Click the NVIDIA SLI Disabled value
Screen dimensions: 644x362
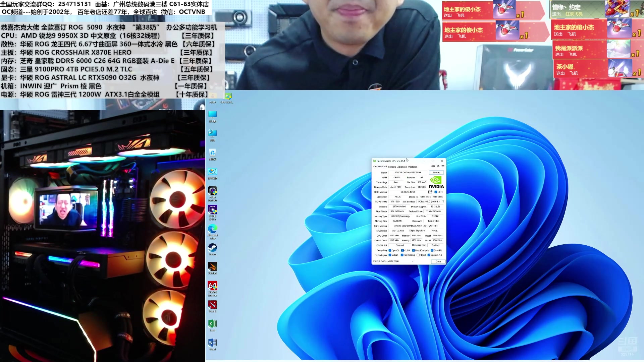pos(399,245)
